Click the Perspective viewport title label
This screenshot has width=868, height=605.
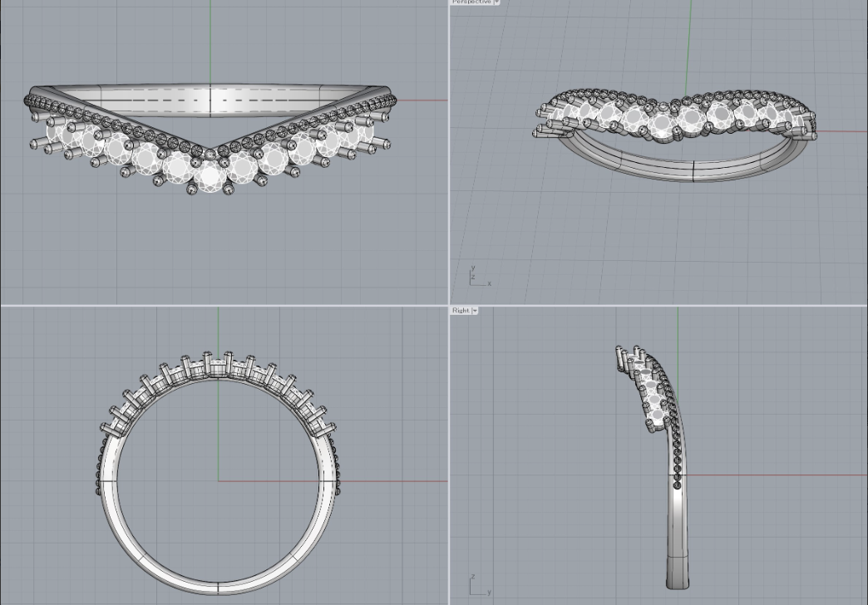[x=471, y=2]
